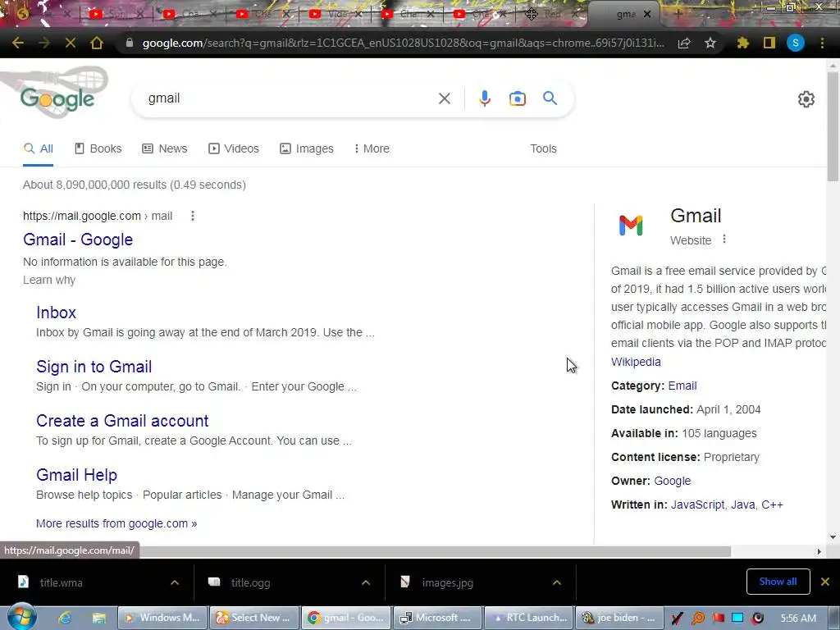The image size is (840, 630).
Task: Open the Inbox sitelink
Action: [x=57, y=313]
